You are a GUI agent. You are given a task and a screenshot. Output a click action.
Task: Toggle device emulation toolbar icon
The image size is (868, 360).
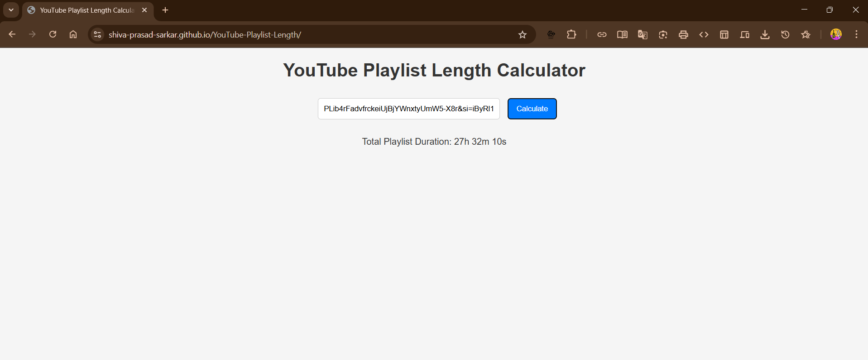click(x=744, y=34)
